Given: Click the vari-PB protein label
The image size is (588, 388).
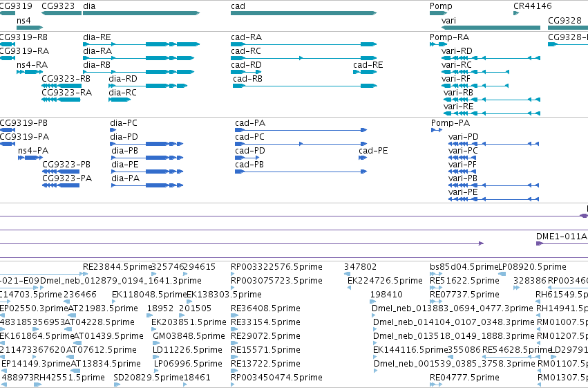Looking at the screenshot, I should (x=463, y=178).
